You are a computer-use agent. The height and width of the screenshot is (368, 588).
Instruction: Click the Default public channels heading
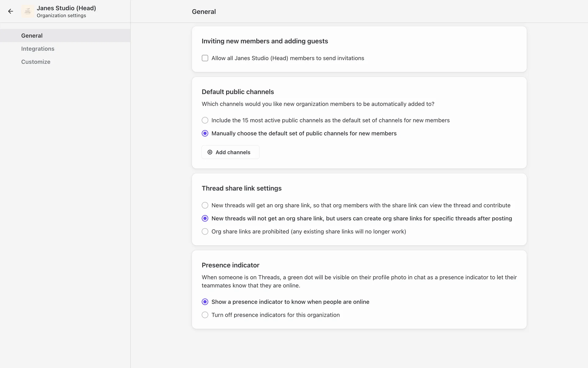tap(238, 92)
